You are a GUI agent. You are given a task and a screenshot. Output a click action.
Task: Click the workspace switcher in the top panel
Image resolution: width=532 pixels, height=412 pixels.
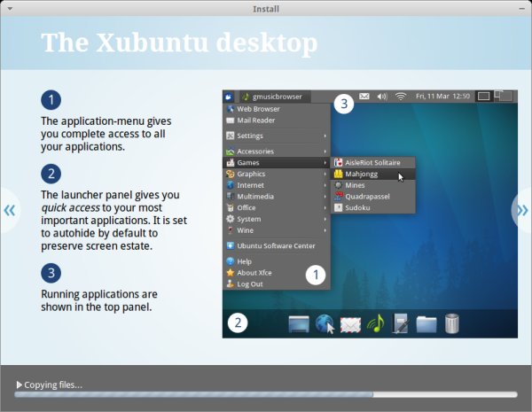[x=503, y=97]
